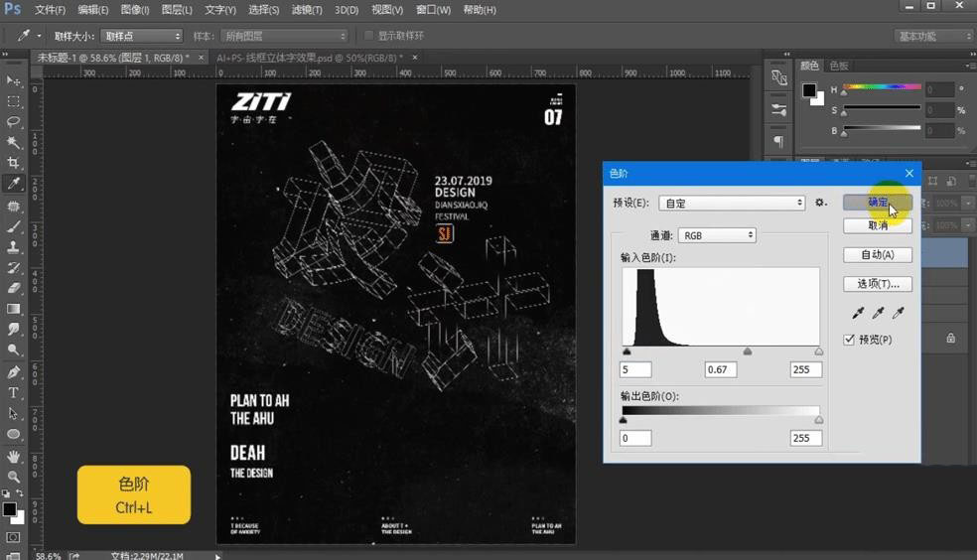Pick the white point eyedropper in Levels

point(898,313)
